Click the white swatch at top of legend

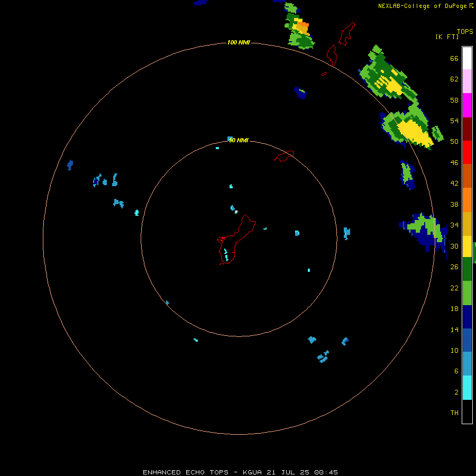click(467, 58)
